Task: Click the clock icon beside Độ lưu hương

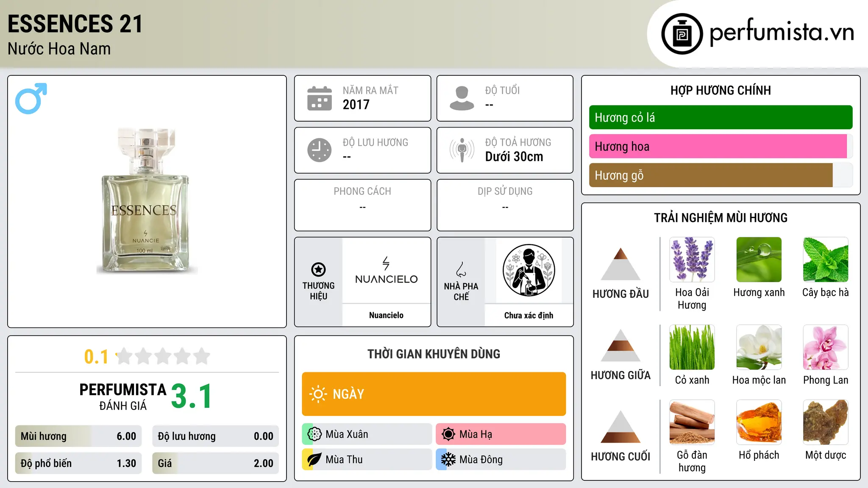Action: [x=320, y=150]
